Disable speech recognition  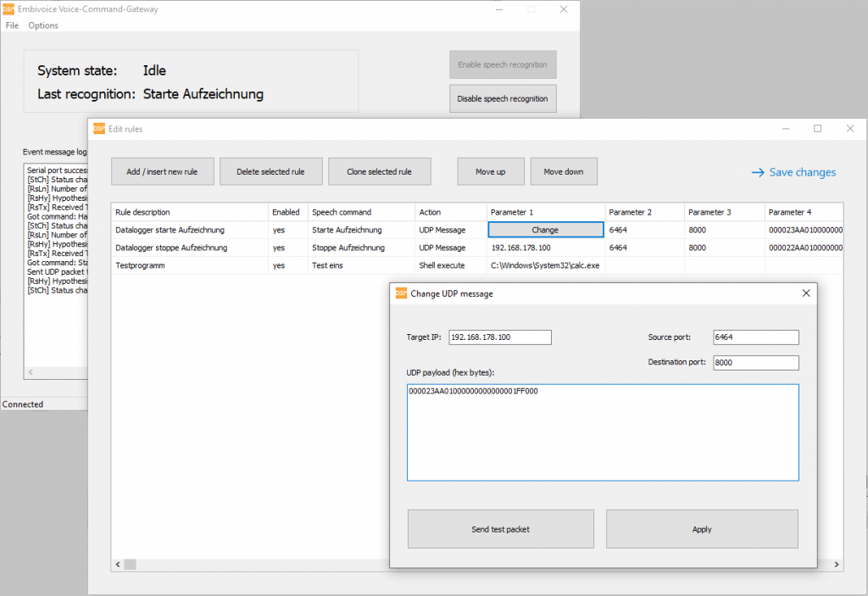(x=503, y=98)
